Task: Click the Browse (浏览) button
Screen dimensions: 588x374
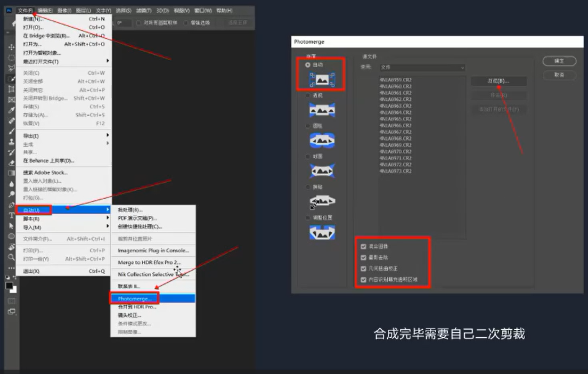Action: pos(499,81)
